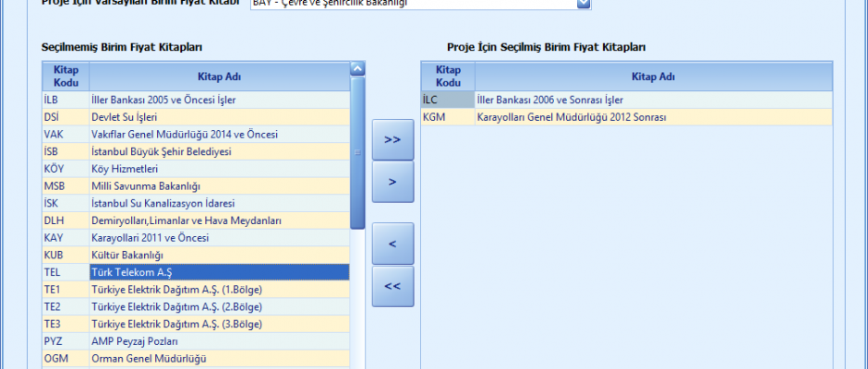Choose İller Bankası 2005 ve Öncesi İşler

pyautogui.click(x=219, y=100)
